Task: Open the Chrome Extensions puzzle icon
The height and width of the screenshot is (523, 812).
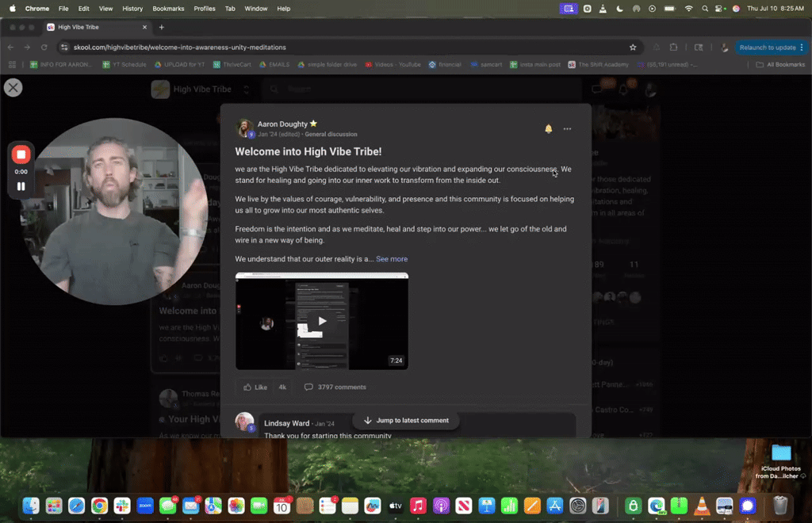Action: [x=673, y=47]
